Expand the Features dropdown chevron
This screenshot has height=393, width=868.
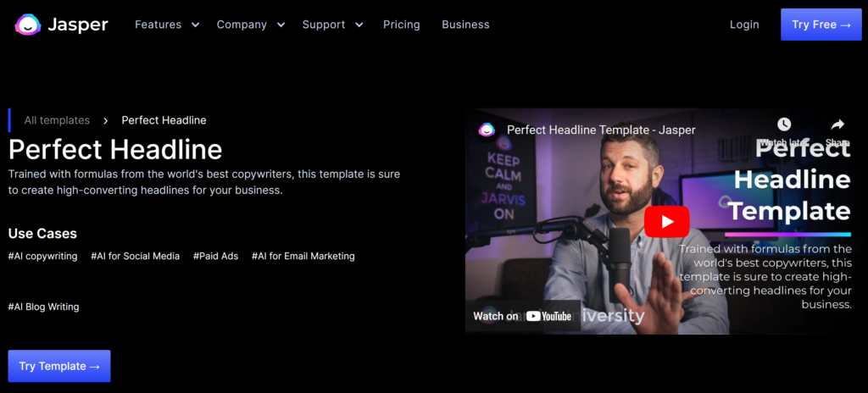pyautogui.click(x=195, y=25)
